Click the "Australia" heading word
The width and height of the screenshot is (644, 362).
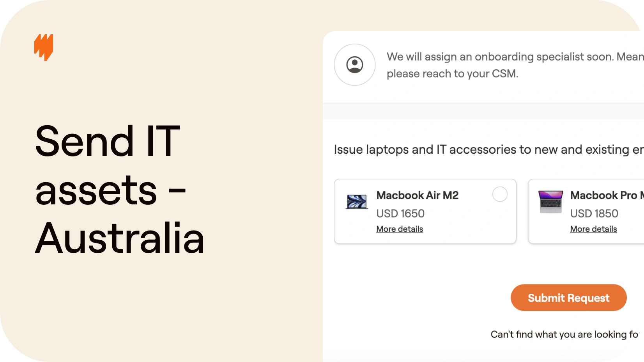click(x=120, y=238)
